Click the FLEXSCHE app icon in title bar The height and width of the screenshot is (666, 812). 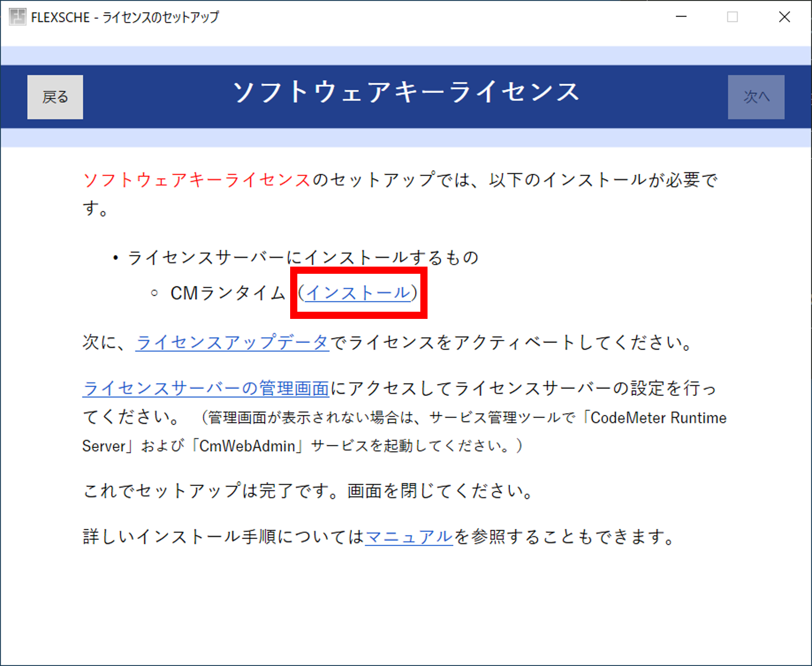(17, 17)
